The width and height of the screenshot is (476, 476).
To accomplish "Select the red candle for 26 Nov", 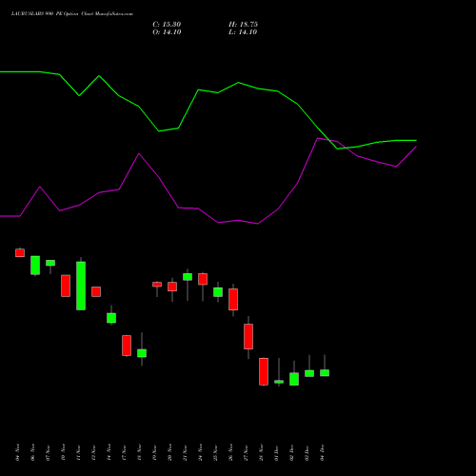I will pos(233,299).
